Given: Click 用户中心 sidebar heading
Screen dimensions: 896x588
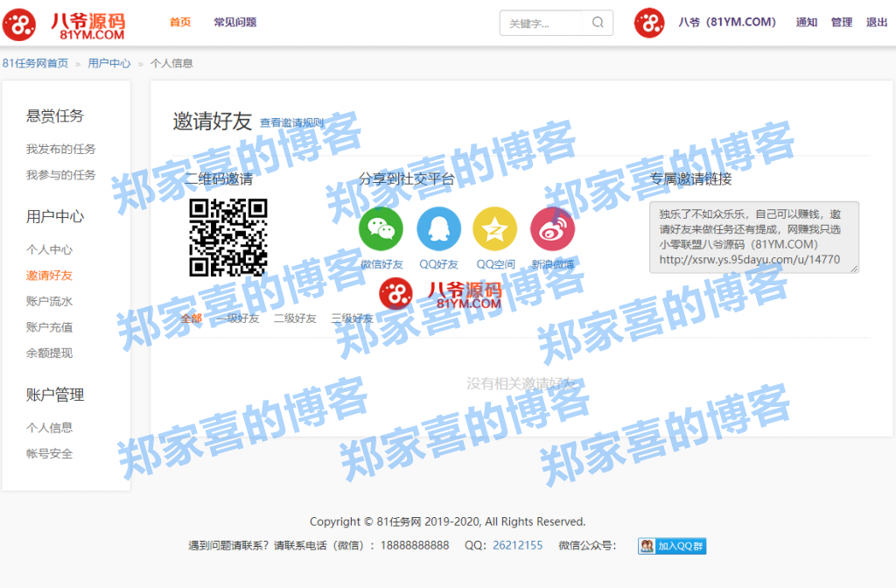Looking at the screenshot, I should coord(55,217).
